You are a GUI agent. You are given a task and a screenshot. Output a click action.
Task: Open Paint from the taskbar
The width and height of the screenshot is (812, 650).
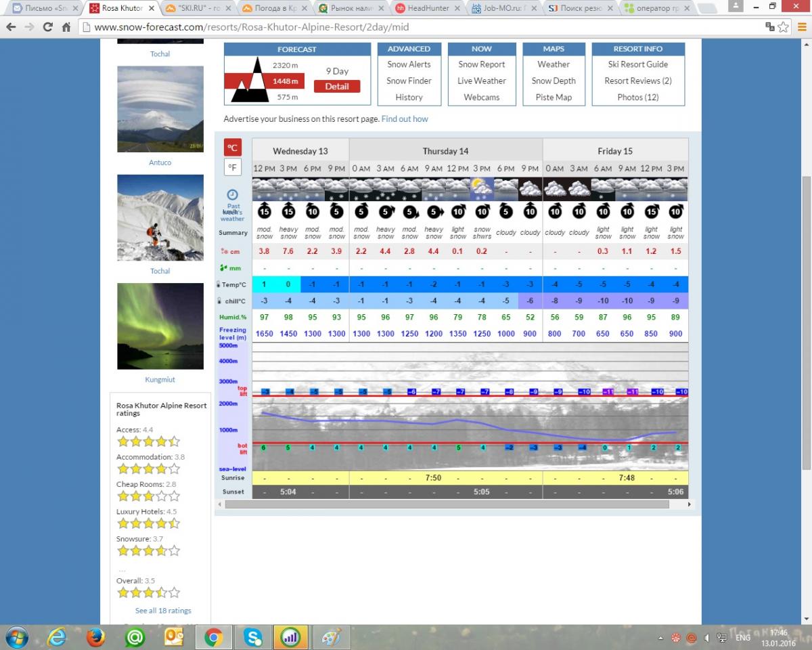click(330, 637)
